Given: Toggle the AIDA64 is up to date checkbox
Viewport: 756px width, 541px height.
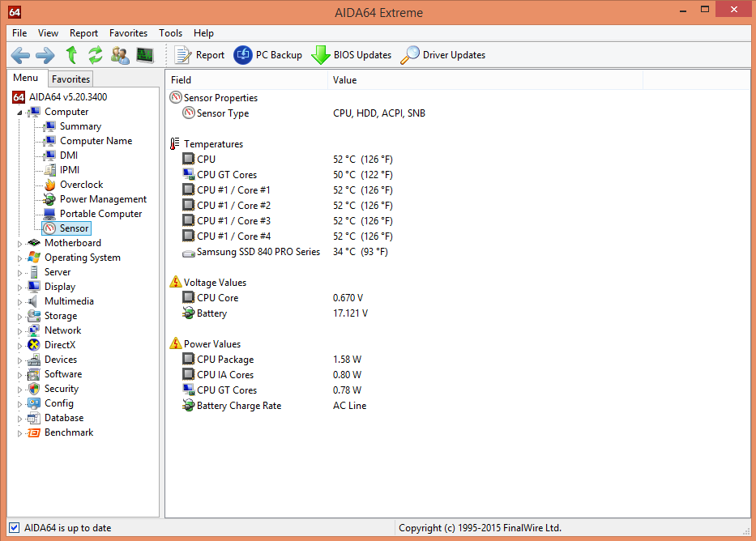Looking at the screenshot, I should point(15,527).
